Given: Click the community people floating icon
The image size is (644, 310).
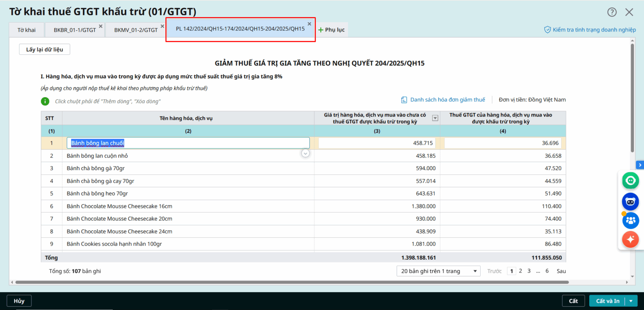Looking at the screenshot, I should coord(630,221).
